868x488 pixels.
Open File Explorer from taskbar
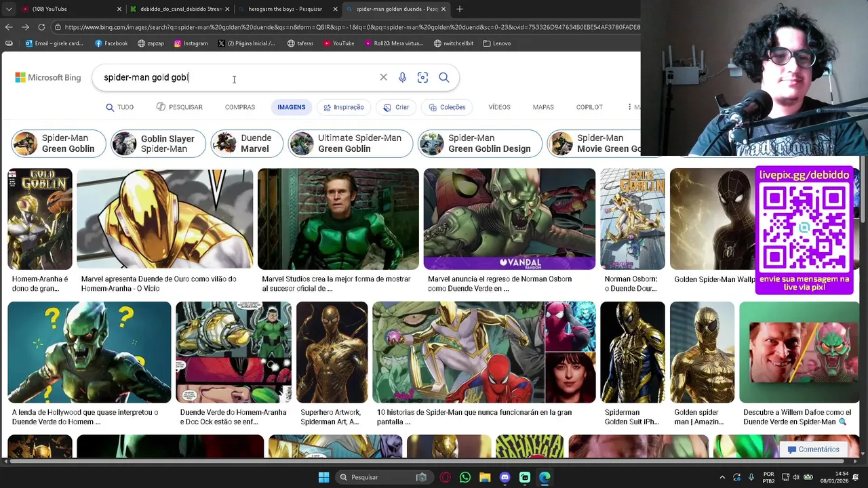coord(485,477)
